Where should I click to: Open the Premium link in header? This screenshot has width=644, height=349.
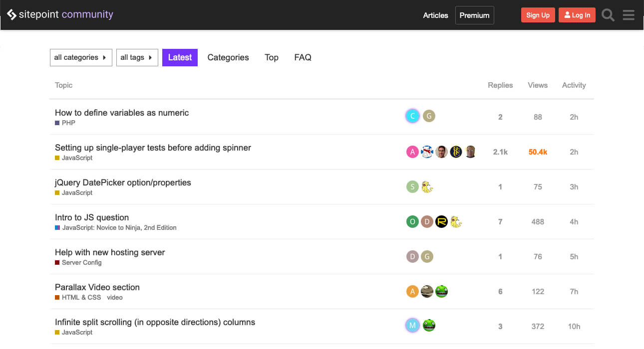(x=474, y=15)
